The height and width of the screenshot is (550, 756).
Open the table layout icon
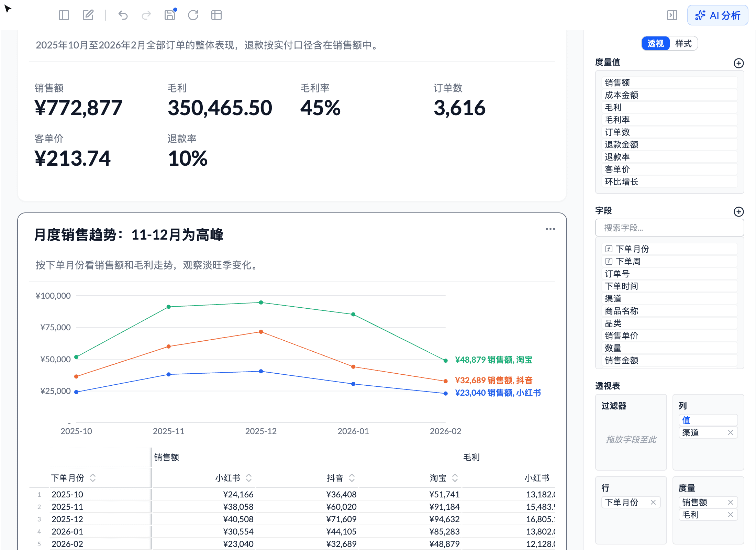(x=216, y=15)
